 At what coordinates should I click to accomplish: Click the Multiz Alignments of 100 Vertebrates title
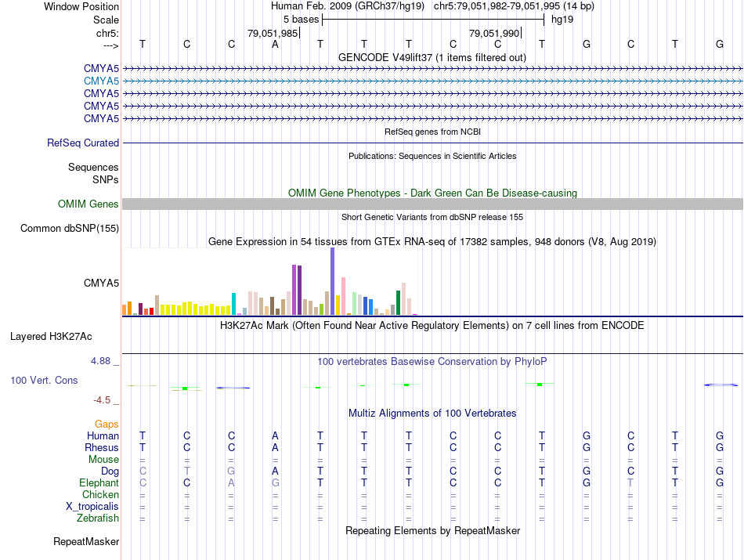coord(432,413)
